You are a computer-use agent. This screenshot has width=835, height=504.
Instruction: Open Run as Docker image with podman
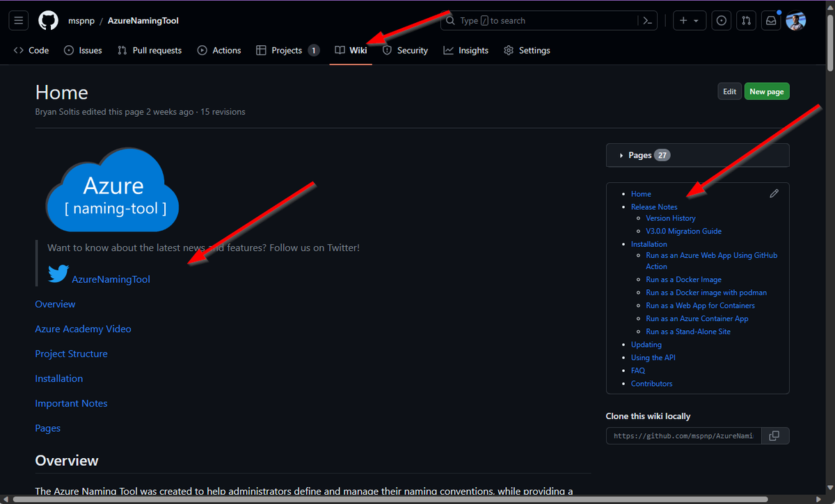point(706,293)
